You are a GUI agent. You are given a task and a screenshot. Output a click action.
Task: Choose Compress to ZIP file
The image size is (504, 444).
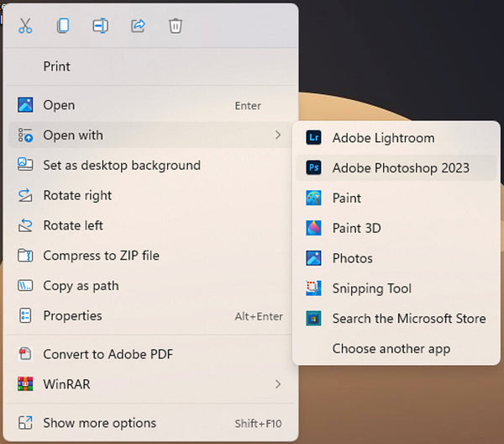(x=101, y=256)
